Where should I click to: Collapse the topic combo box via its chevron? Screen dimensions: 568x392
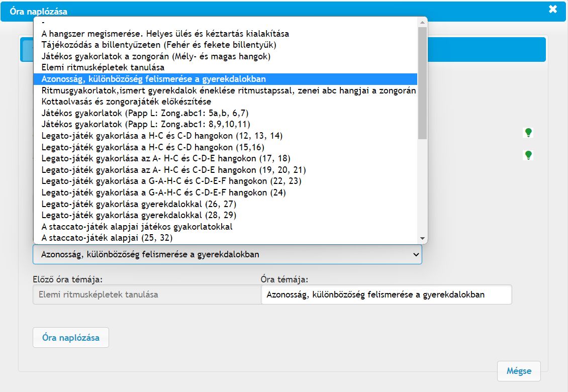coord(416,255)
